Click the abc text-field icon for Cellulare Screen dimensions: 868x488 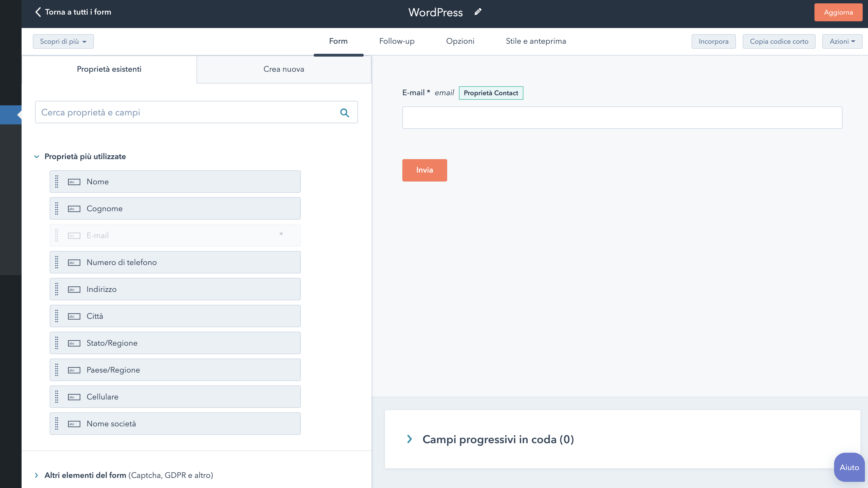[74, 397]
